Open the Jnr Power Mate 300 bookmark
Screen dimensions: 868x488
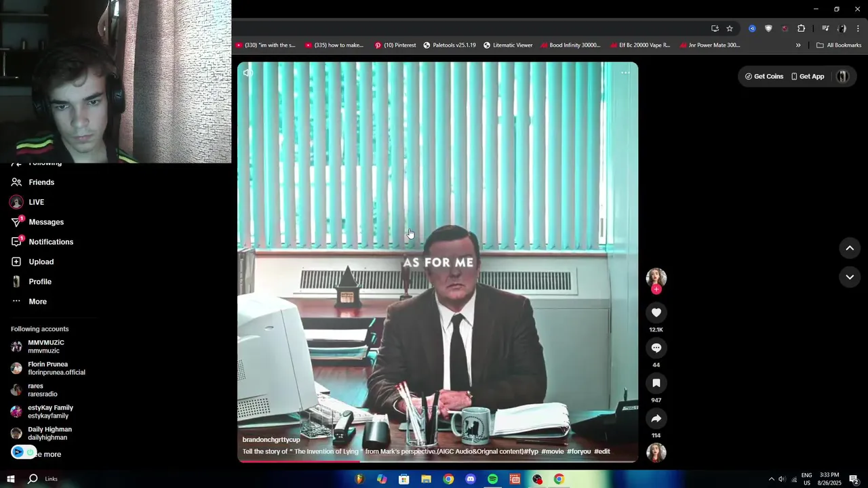pyautogui.click(x=709, y=45)
